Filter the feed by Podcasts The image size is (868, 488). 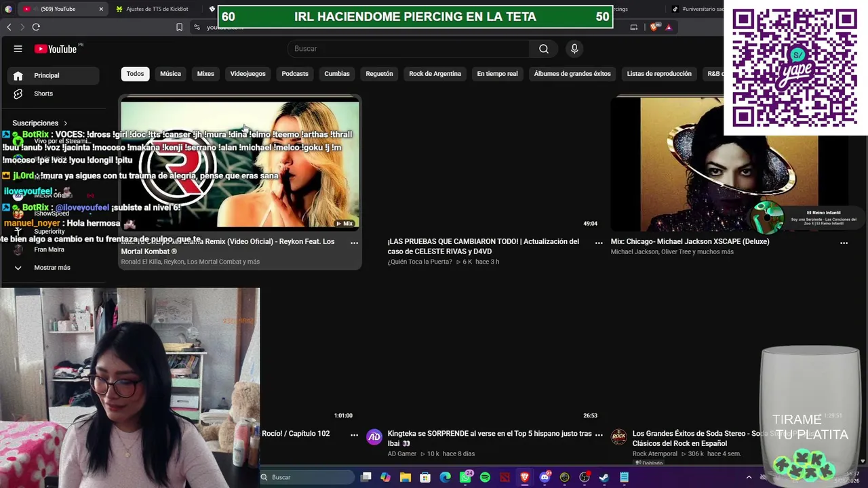[x=295, y=74]
